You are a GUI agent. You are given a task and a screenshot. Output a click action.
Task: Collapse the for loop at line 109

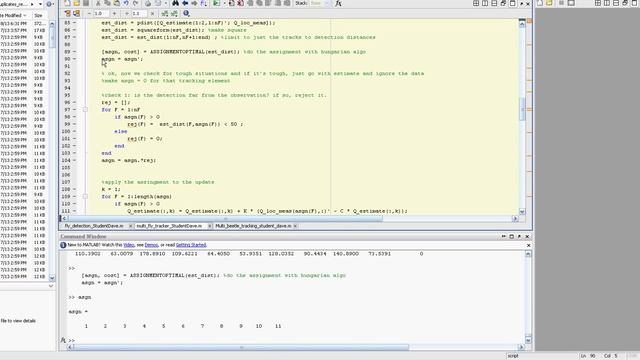(85, 196)
